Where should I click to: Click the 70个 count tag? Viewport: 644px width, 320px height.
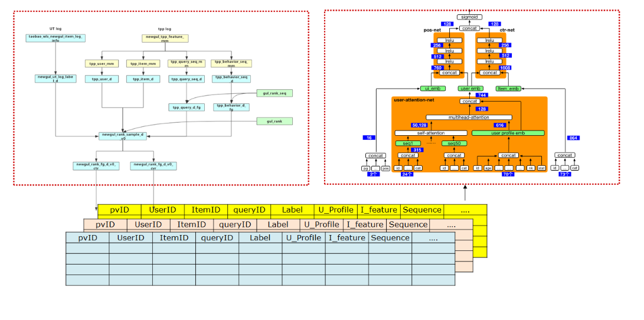(x=508, y=174)
